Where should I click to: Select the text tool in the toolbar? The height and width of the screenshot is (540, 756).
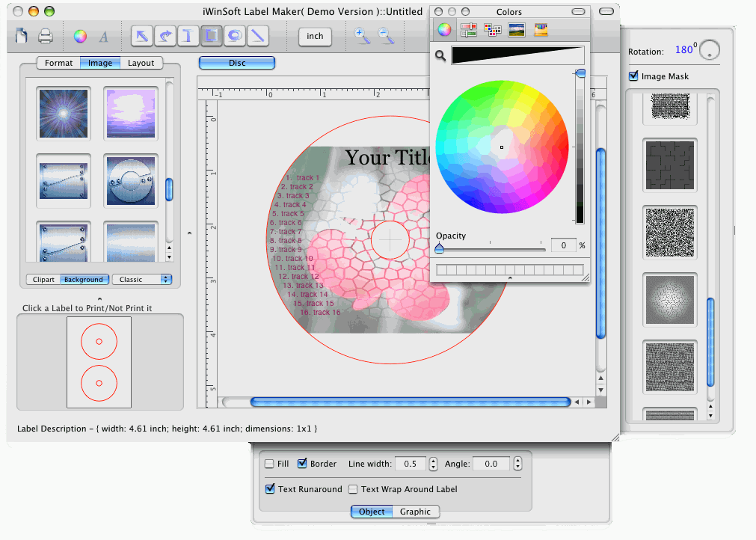(x=188, y=36)
